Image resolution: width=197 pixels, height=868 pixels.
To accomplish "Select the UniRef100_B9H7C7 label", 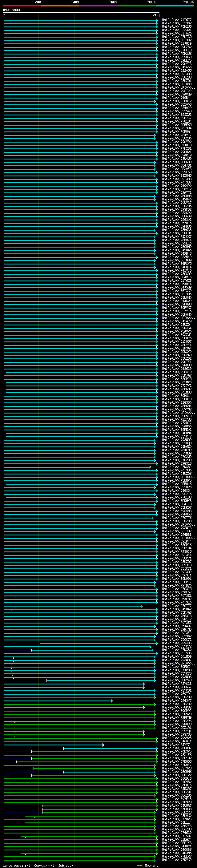I will pos(177,118).
